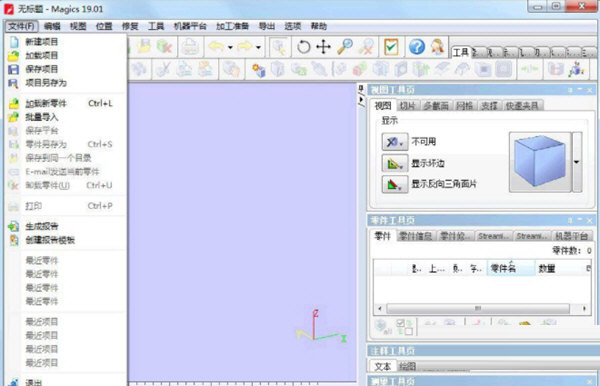Viewport: 600px width, 386px height.
Task: Click the green box with red X icon
Action: (165, 47)
